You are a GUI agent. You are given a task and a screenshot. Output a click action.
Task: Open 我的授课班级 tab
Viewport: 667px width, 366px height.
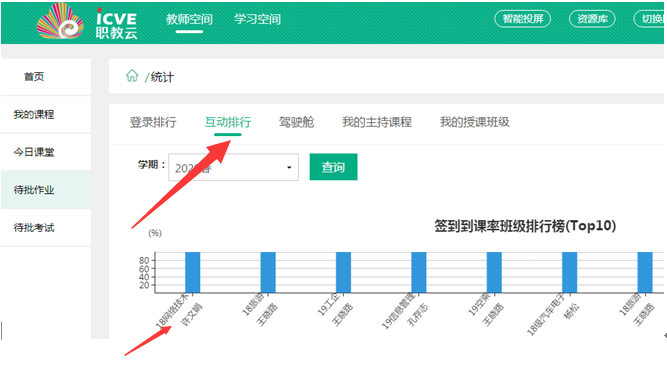point(475,122)
